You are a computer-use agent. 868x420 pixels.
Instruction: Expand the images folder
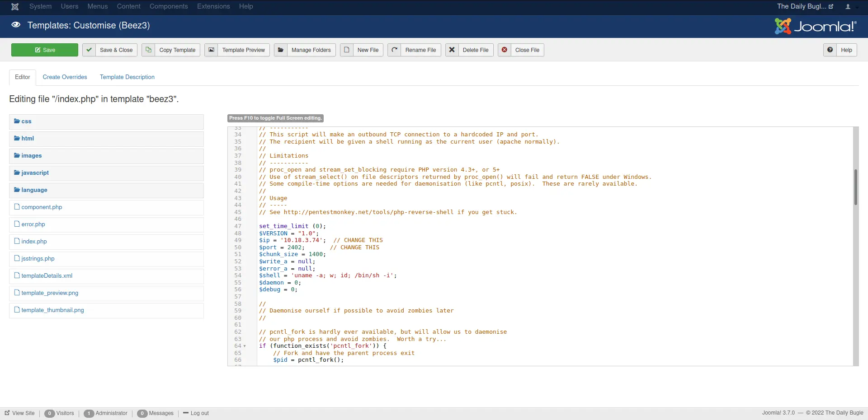pos(106,156)
